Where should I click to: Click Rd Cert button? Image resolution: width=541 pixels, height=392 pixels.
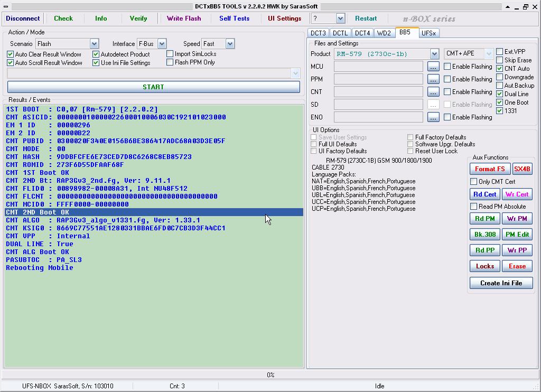tap(485, 194)
